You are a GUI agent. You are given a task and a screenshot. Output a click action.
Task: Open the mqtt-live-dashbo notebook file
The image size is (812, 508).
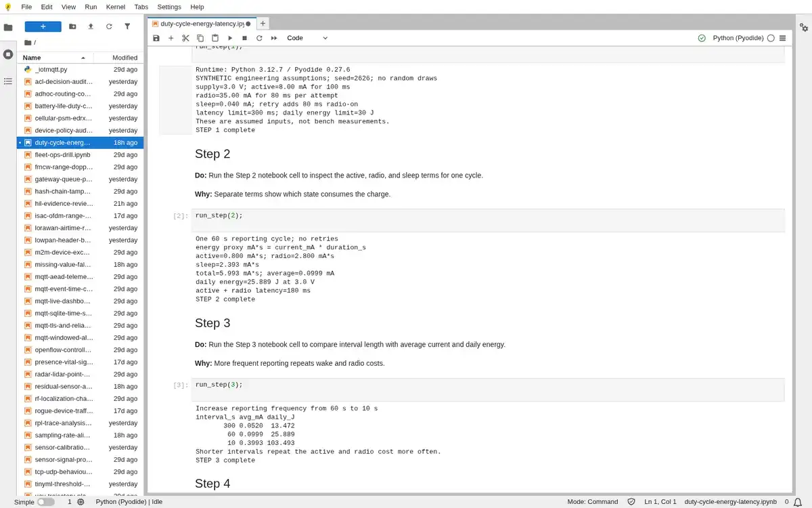[x=80, y=301]
